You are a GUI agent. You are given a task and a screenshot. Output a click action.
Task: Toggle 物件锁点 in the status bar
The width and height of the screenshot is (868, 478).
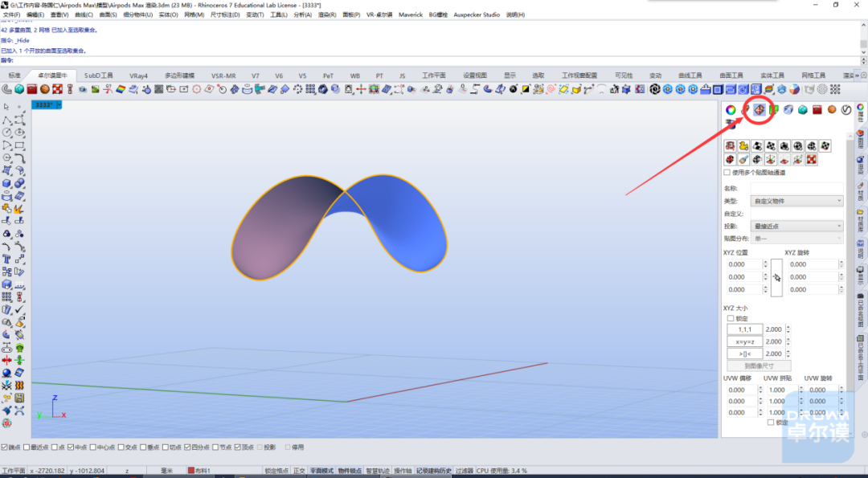[350, 471]
